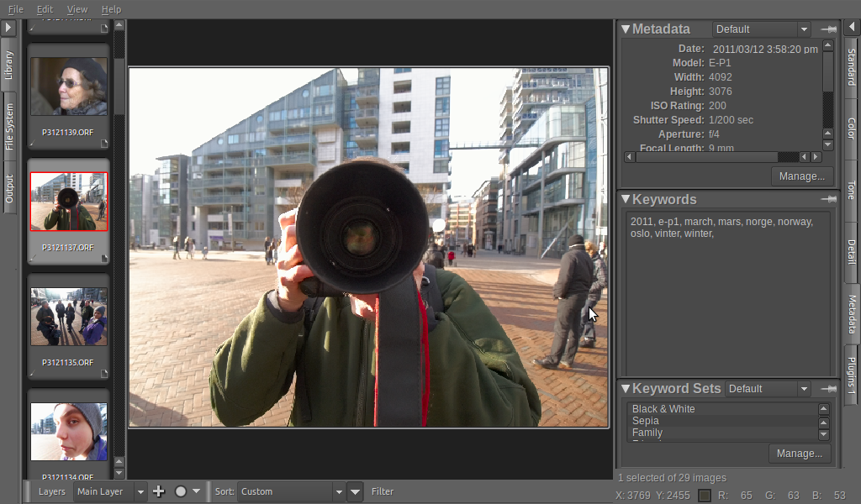Click the Shutter Speed value 1/200 sec
This screenshot has width=861, height=504.
731,119
